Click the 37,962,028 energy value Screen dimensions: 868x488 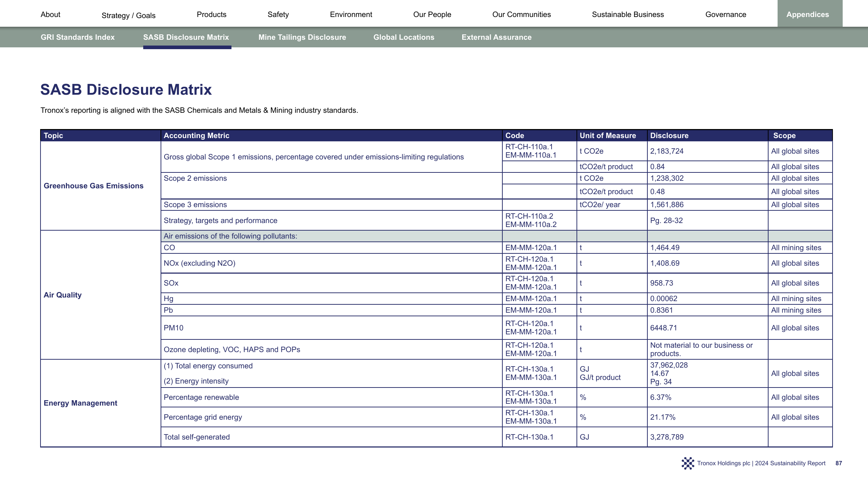[x=669, y=365]
